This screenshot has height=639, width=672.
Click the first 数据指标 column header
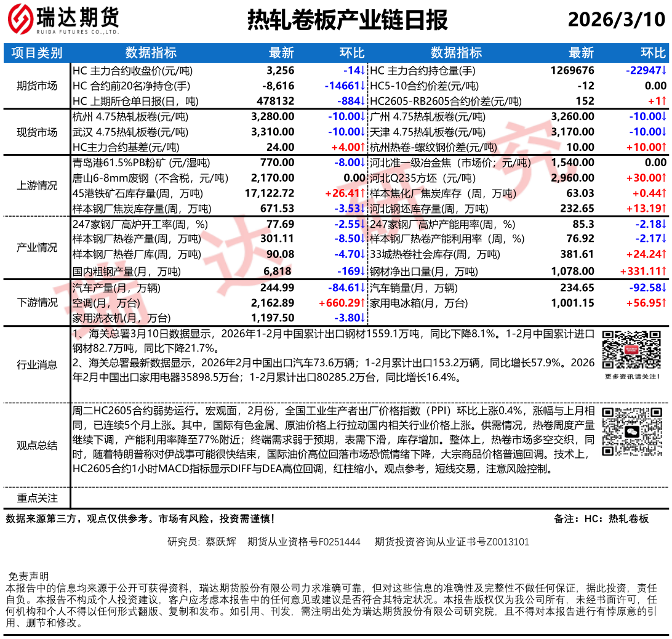pyautogui.click(x=151, y=53)
